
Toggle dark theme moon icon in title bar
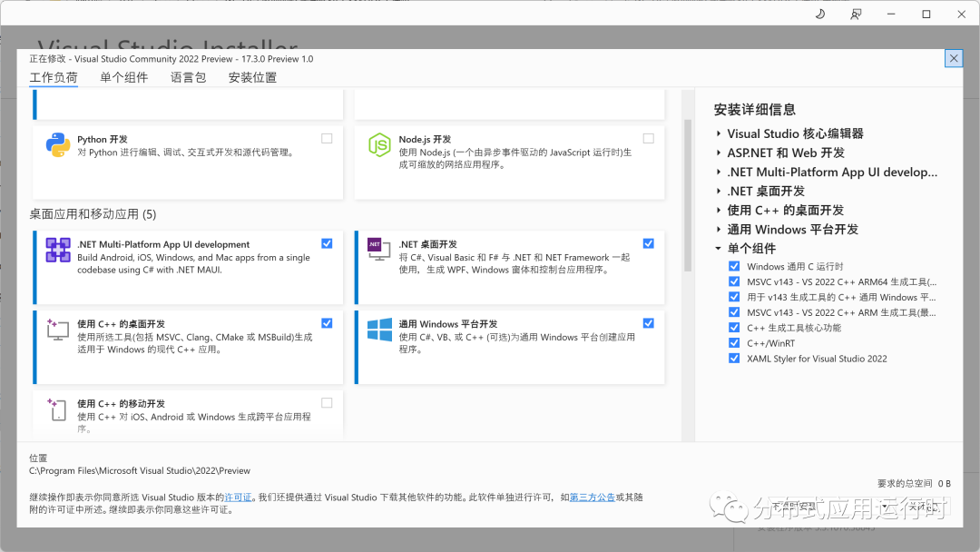click(x=820, y=14)
